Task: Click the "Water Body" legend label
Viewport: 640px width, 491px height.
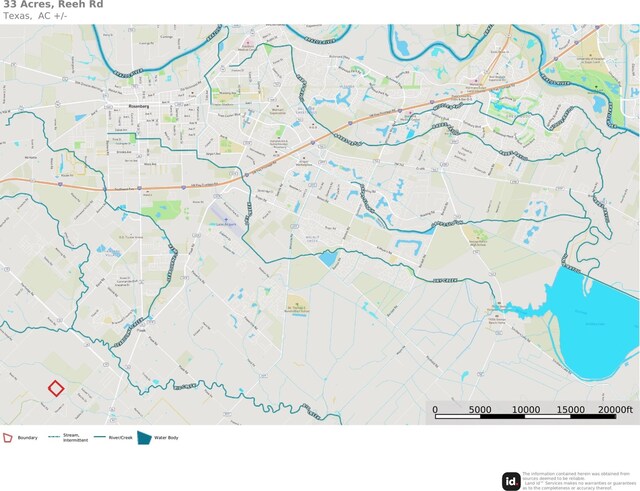Action: pyautogui.click(x=166, y=438)
